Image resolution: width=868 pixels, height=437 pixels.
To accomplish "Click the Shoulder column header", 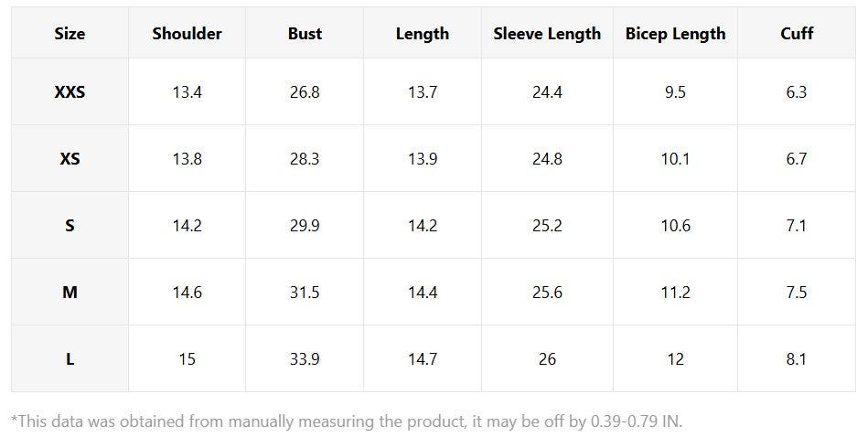I will coord(187,34).
